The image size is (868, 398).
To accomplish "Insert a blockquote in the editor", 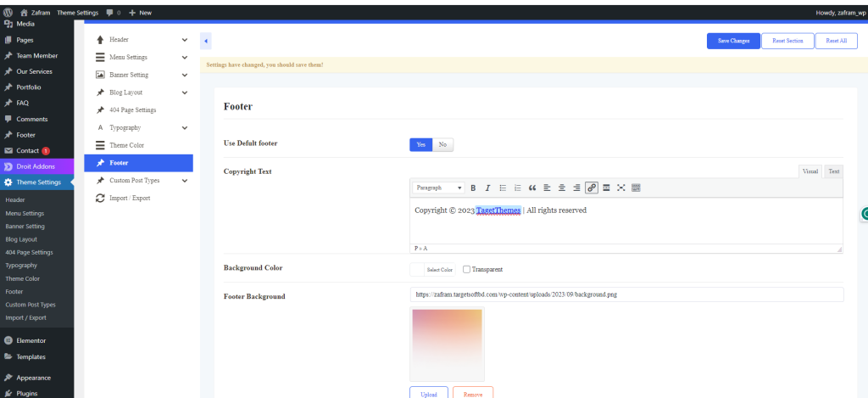I will (532, 188).
